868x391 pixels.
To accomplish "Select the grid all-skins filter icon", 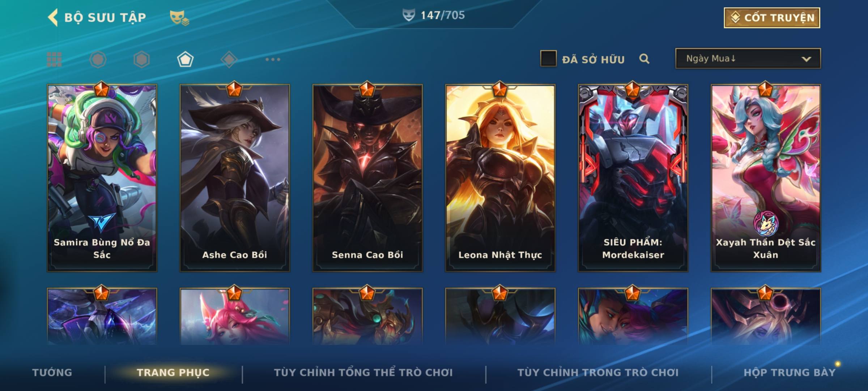I will [x=54, y=59].
